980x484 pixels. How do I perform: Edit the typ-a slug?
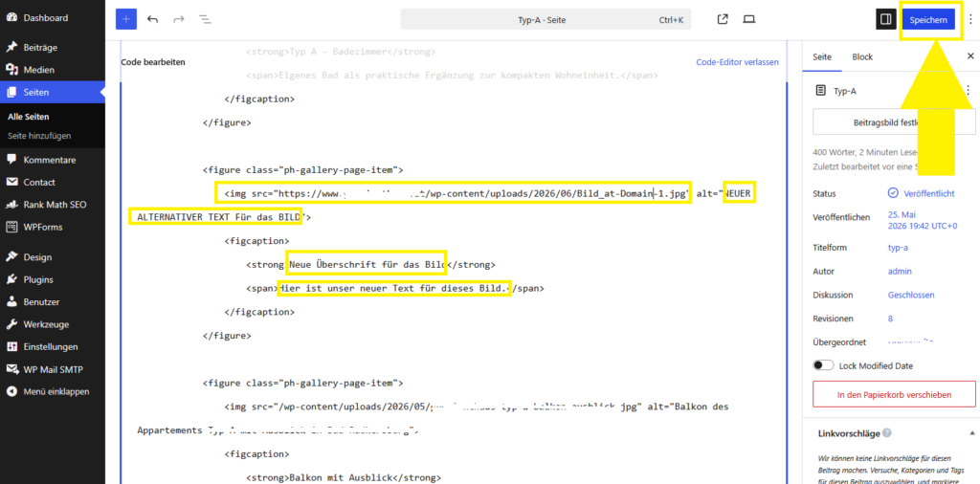898,248
